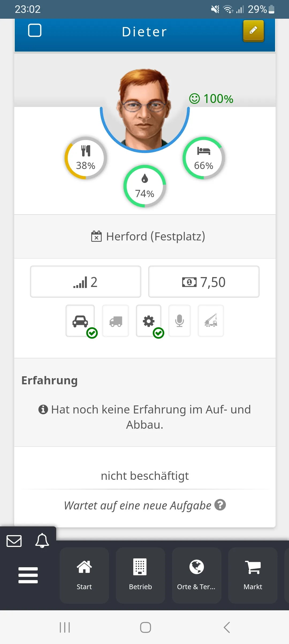289x644 pixels.
Task: Tap the yellow pencil edit button
Action: coord(253,31)
